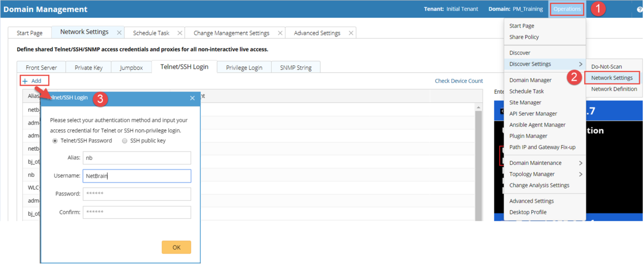Choose Network Settings from the submenu
Screen dimensions: 644x264
[x=612, y=78]
